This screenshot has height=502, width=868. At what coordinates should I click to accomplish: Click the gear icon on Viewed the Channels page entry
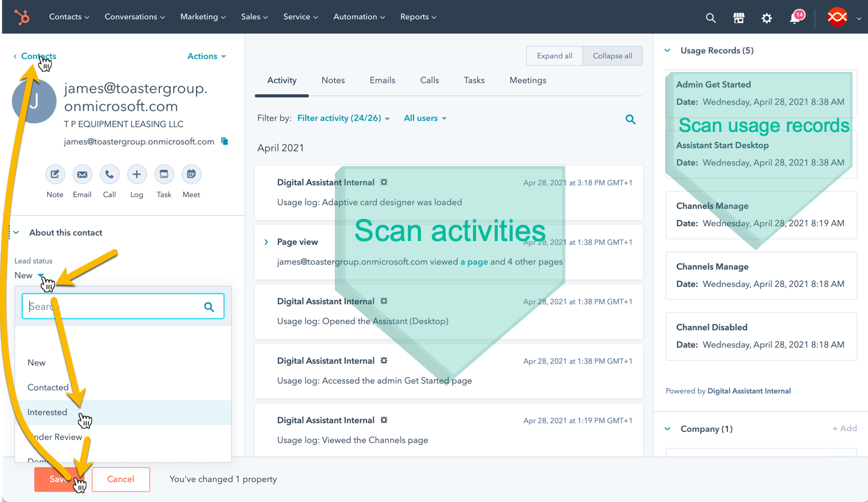[x=384, y=420]
